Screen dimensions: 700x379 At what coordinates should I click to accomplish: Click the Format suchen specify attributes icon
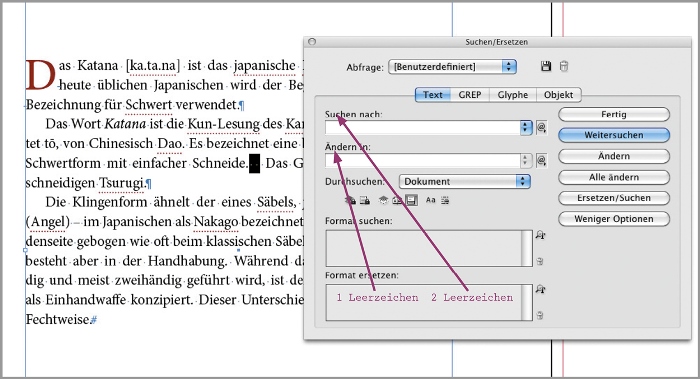click(540, 235)
